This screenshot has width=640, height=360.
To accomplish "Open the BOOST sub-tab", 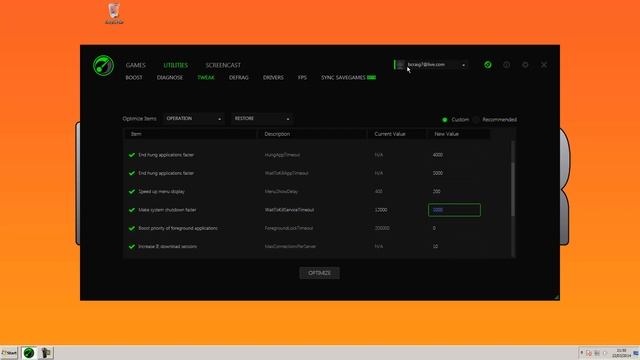I will click(134, 78).
